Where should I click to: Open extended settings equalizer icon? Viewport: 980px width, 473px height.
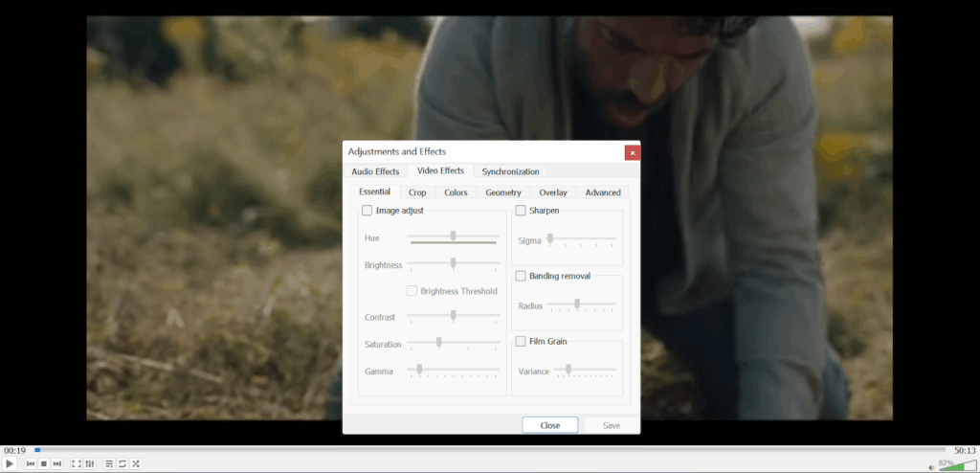coord(90,463)
